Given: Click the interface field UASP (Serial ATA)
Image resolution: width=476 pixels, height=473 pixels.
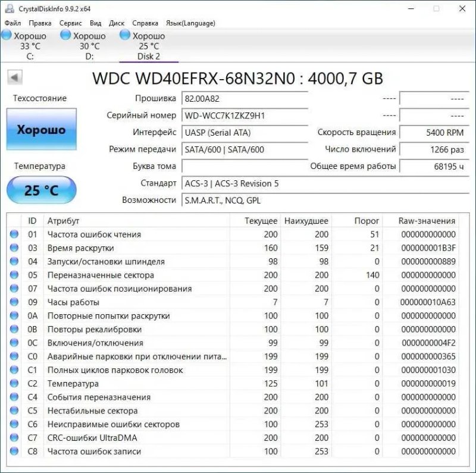Looking at the screenshot, I should (x=245, y=133).
